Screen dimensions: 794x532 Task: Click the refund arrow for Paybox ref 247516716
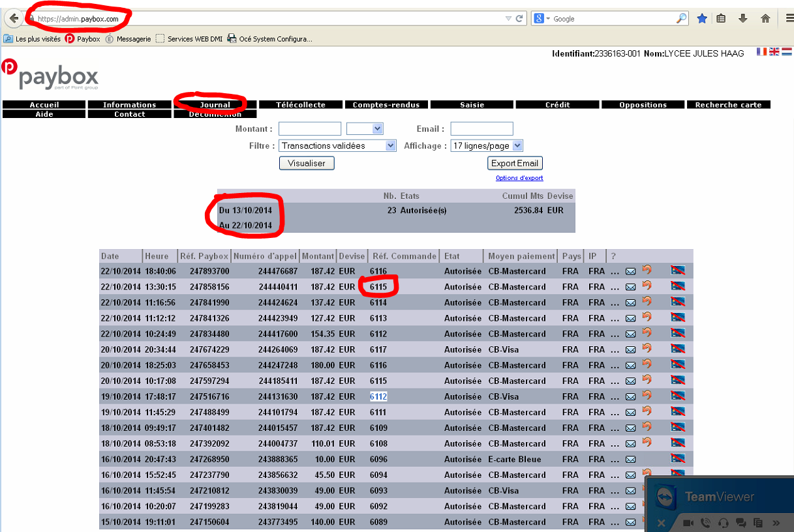tap(647, 395)
